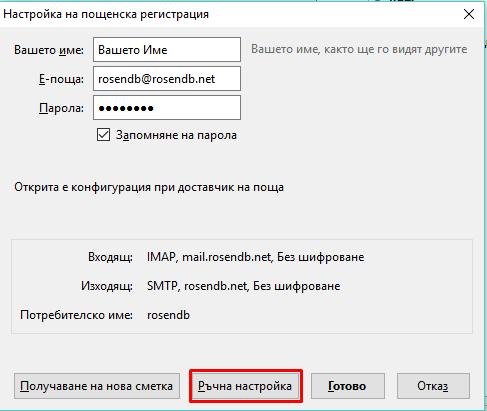This screenshot has height=411, width=487.
Task: Select the outgoing SMTP rosendb.net server line
Action: coord(243,286)
